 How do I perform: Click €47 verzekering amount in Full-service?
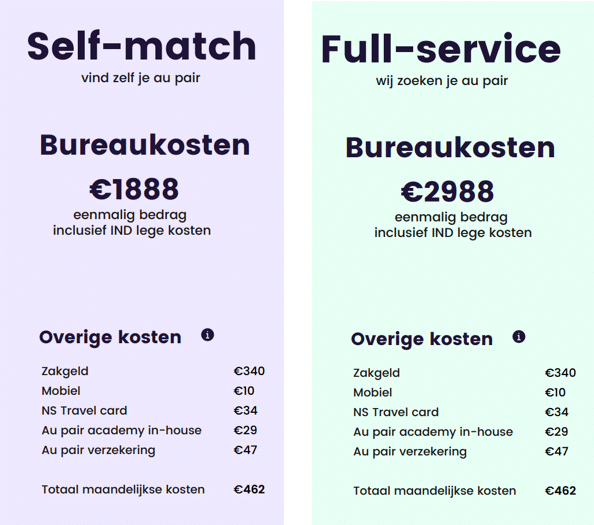(556, 452)
